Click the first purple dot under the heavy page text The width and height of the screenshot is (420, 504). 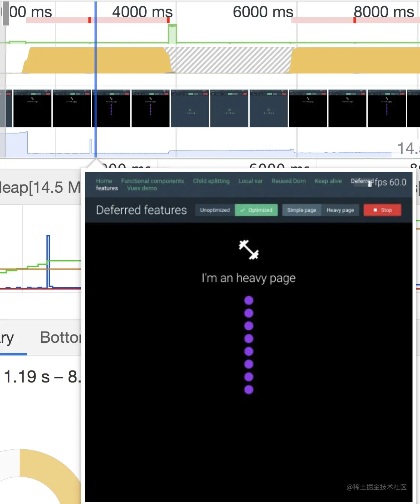point(249,300)
